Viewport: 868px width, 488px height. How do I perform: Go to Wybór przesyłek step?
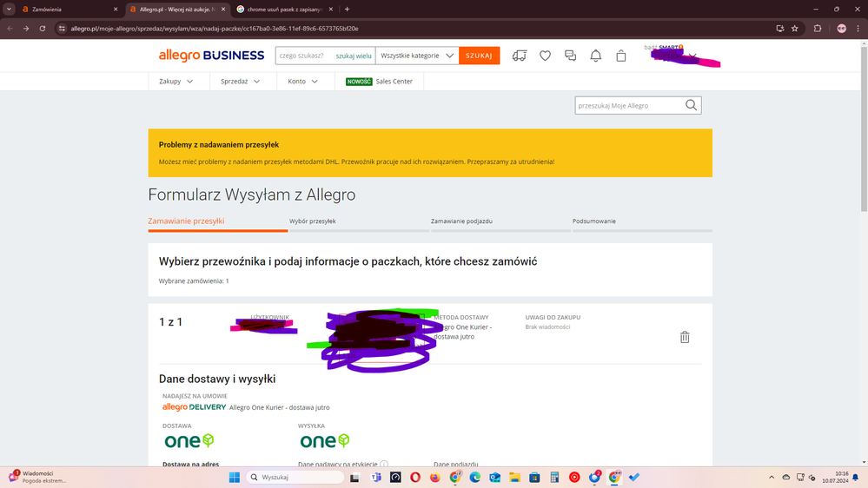313,221
